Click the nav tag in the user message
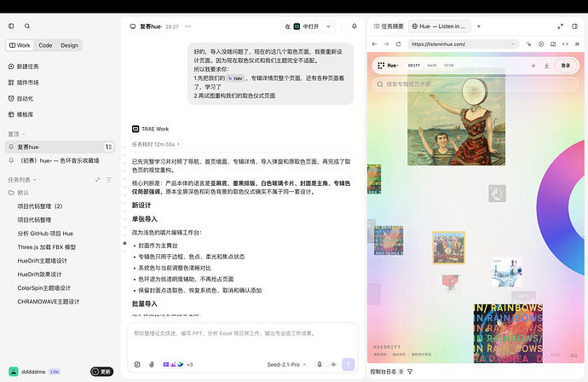The image size is (588, 382). (236, 78)
